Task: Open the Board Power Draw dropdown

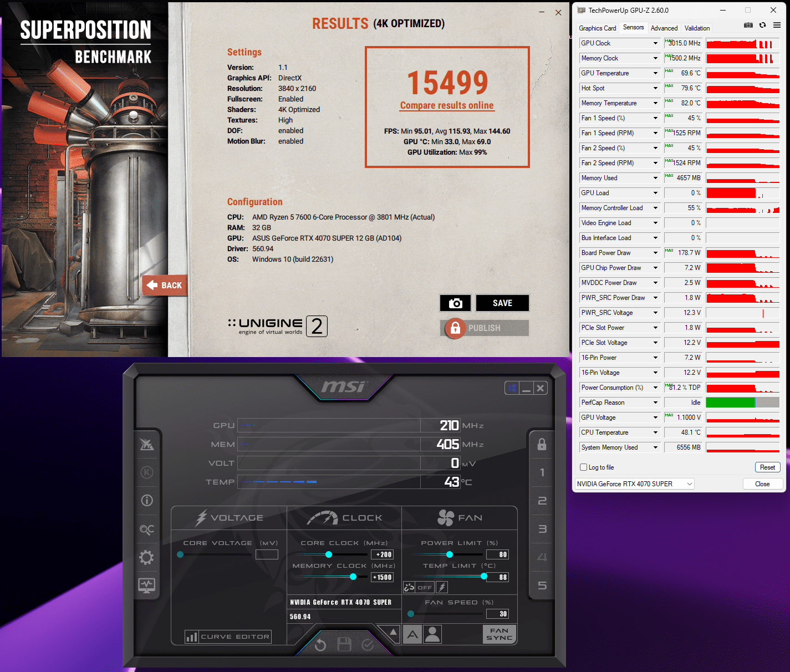Action: click(655, 253)
